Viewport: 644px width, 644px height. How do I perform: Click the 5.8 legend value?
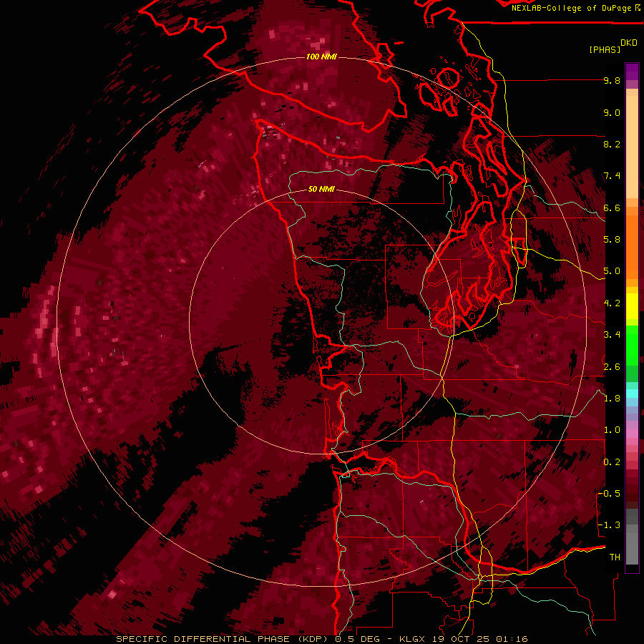[x=612, y=240]
